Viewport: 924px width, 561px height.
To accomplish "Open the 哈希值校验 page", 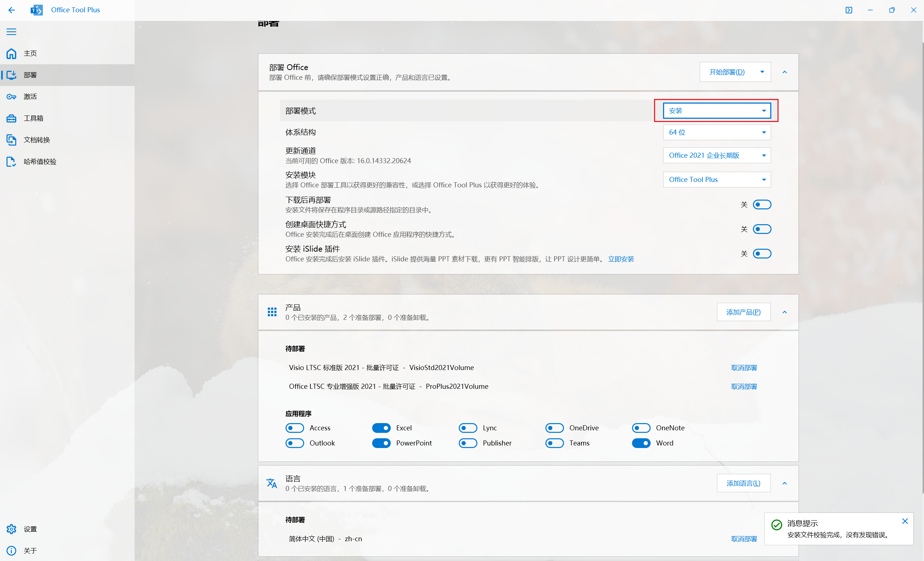I will (x=67, y=162).
